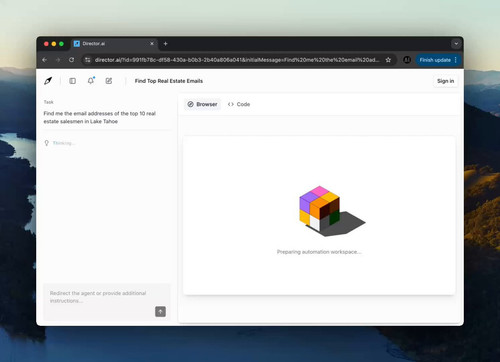The height and width of the screenshot is (362, 500).
Task: Close the Director.ai tab
Action: (152, 44)
